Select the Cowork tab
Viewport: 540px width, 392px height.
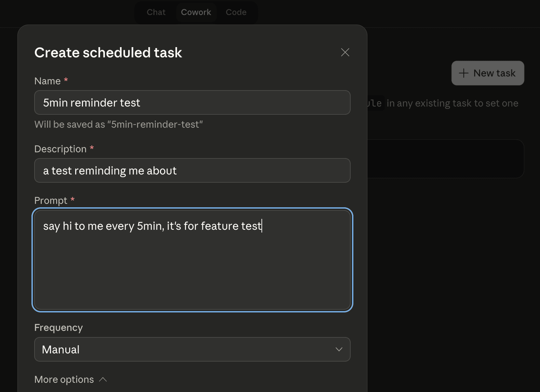click(196, 12)
